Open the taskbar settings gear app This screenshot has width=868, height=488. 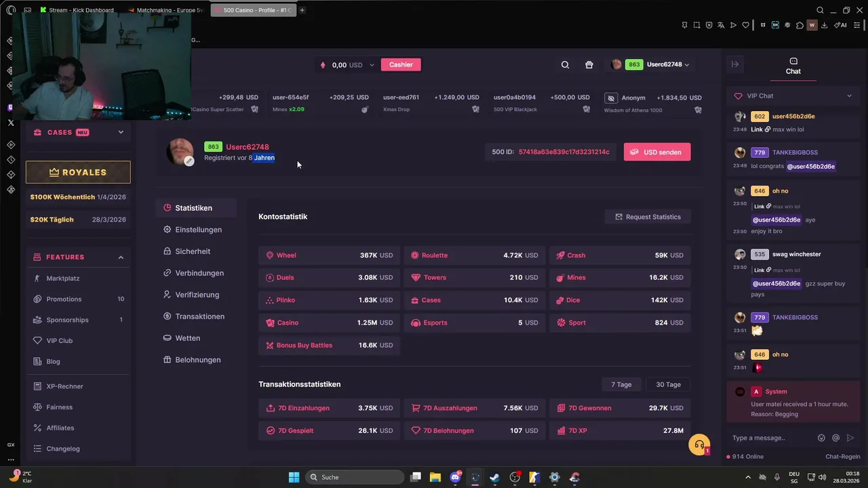coord(554,477)
